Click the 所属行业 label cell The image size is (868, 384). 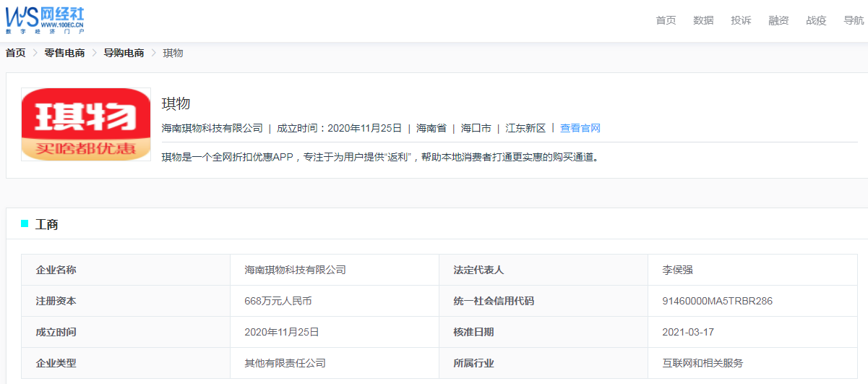pos(543,363)
